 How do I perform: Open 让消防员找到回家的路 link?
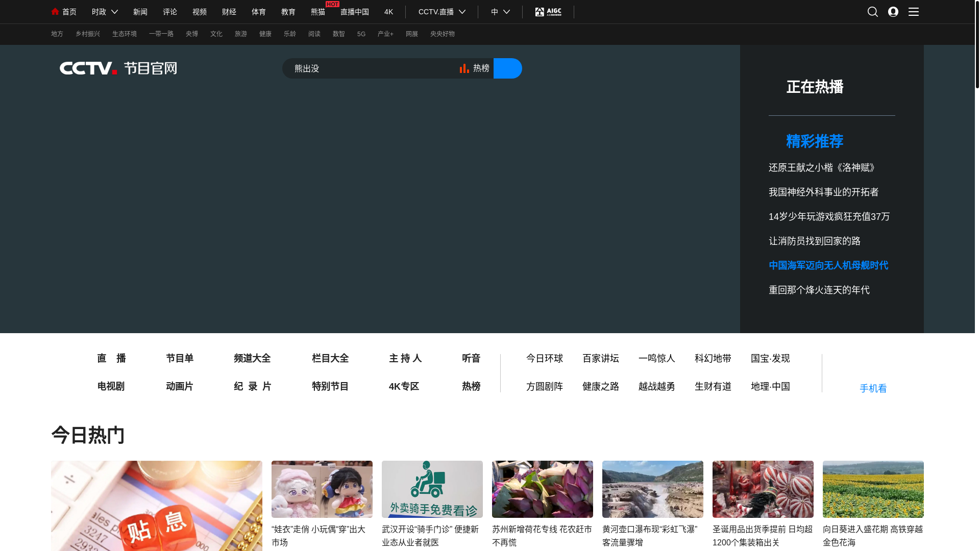coord(815,241)
